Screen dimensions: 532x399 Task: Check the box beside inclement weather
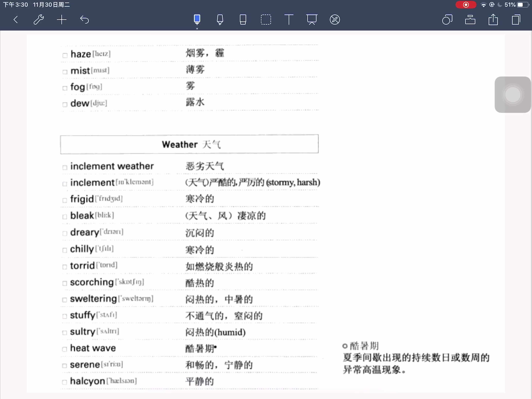point(65,168)
